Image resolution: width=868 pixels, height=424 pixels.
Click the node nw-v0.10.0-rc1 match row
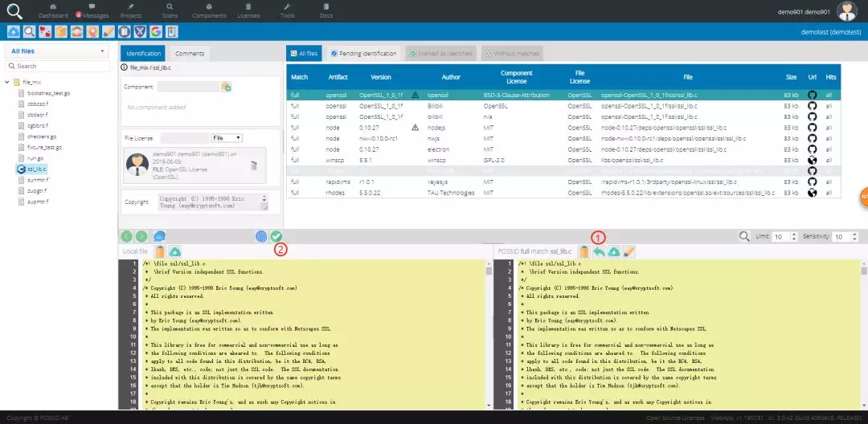click(x=563, y=138)
